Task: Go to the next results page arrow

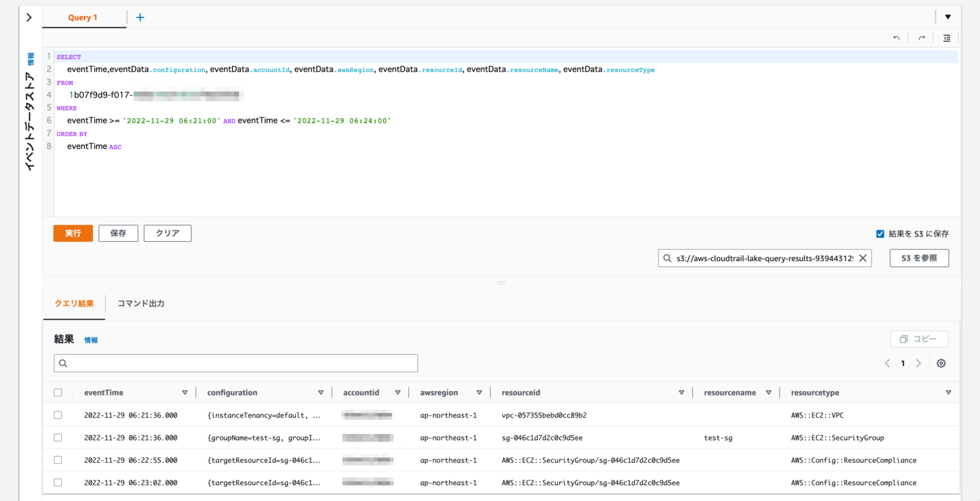Action: (x=919, y=363)
